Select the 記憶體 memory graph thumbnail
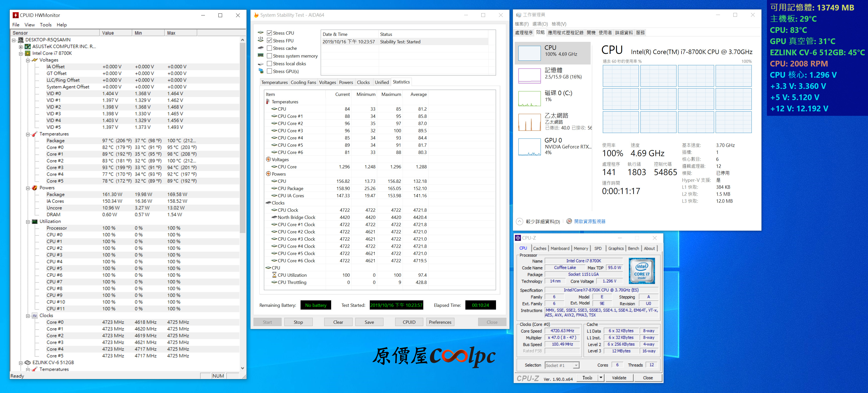Viewport: 868px width, 393px height. point(529,76)
